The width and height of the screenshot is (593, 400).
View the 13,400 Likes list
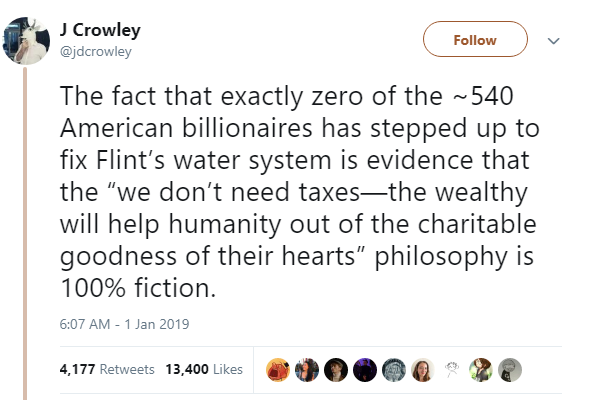point(204,369)
